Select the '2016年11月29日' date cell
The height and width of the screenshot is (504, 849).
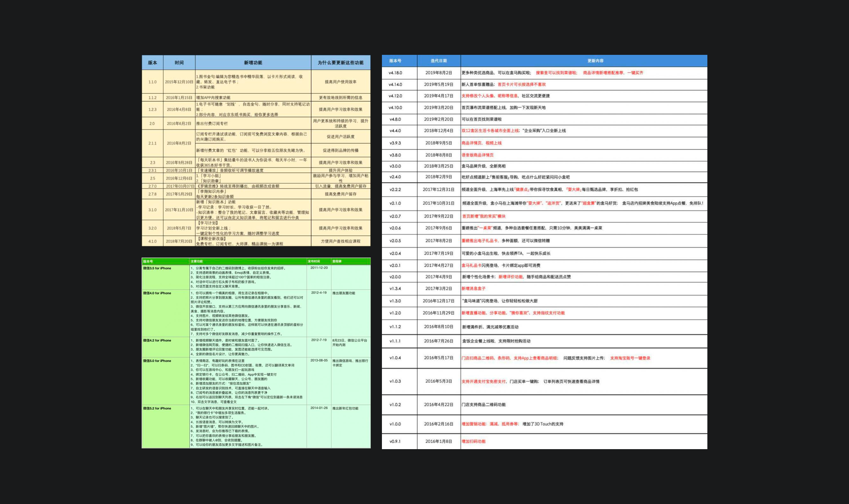[x=438, y=313]
